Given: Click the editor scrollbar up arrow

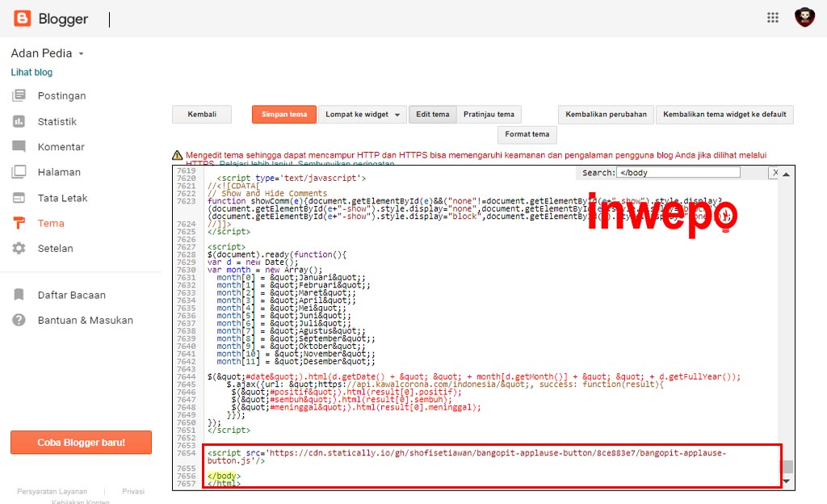Looking at the screenshot, I should (787, 174).
